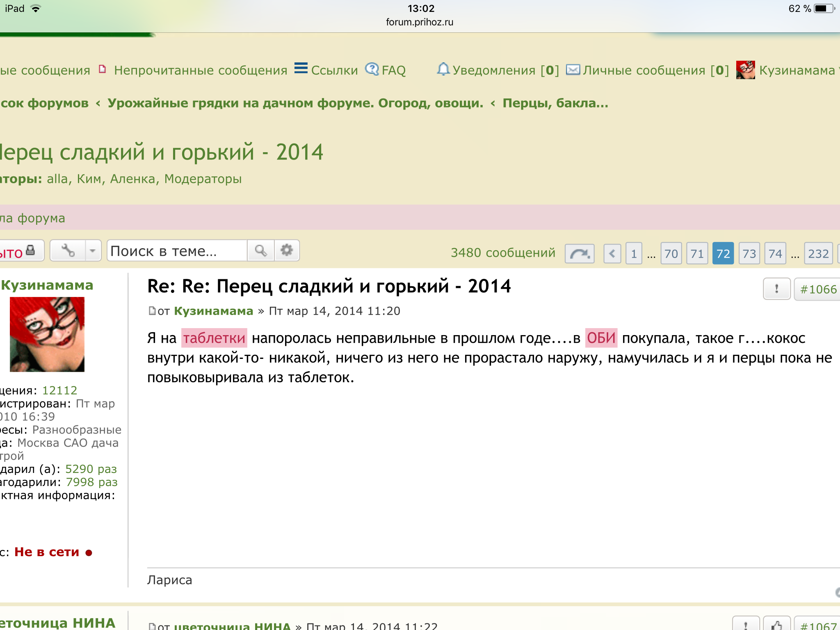Viewport: 840px width, 630px height.
Task: Click the Непрочитанные сообщения page icon
Action: coord(103,69)
